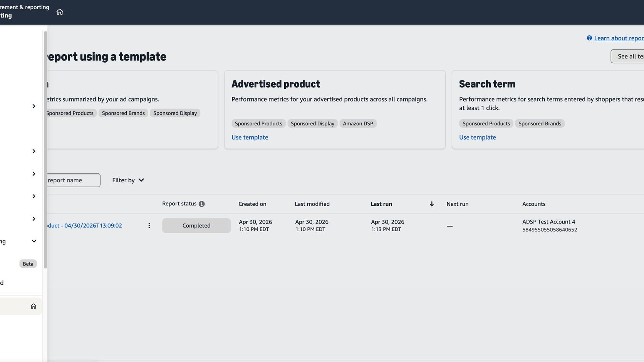Expand the second sidebar chevron section
The height and width of the screenshot is (362, 644).
point(34,151)
